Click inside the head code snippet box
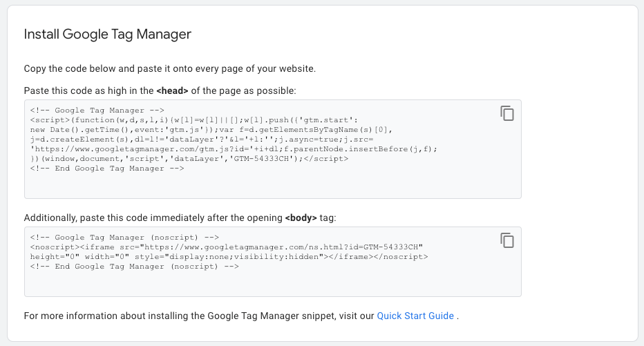The image size is (644, 346). [x=273, y=149]
